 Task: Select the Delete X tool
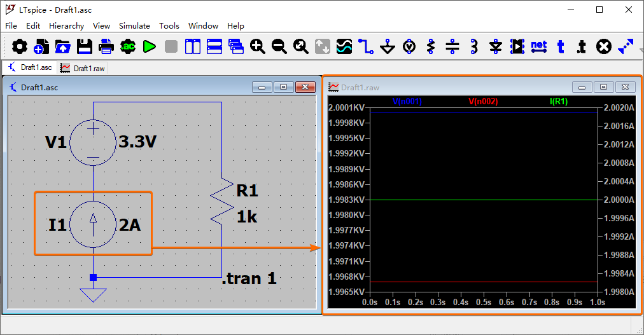point(604,47)
